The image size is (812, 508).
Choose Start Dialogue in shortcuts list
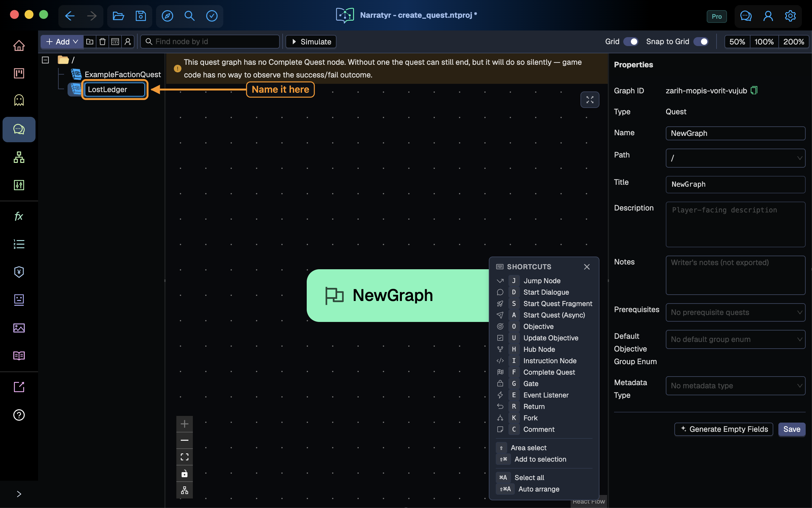coord(544,292)
